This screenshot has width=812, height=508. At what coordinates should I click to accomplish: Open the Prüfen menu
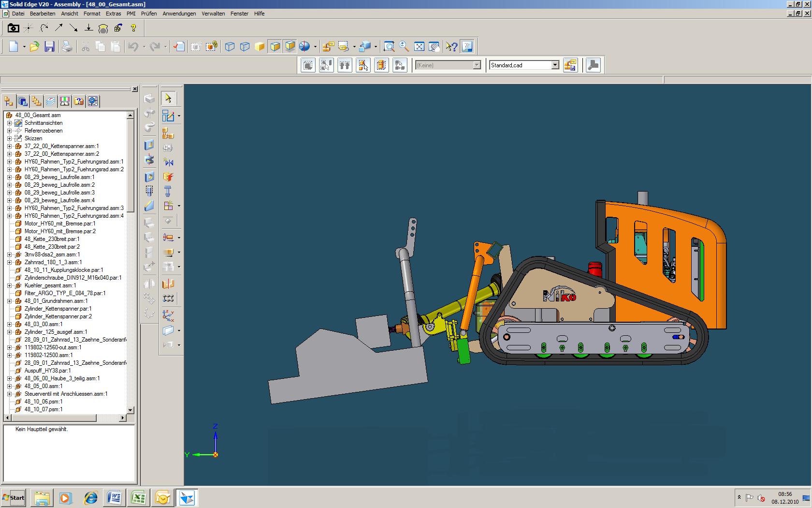(148, 14)
